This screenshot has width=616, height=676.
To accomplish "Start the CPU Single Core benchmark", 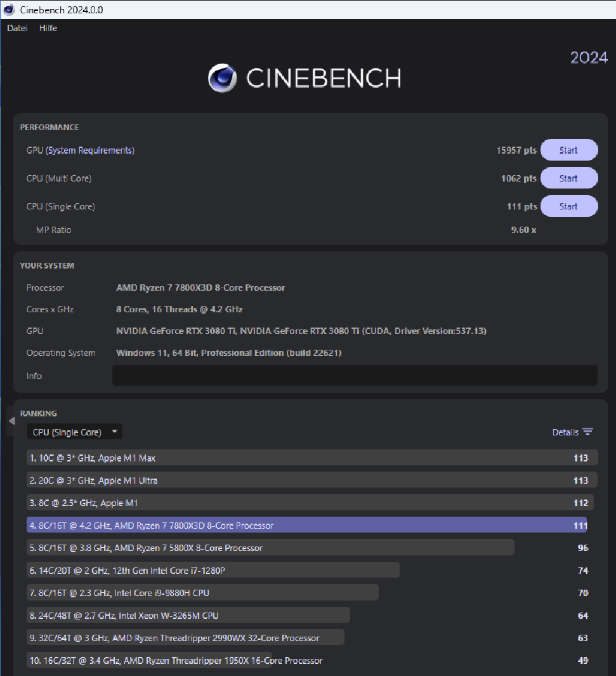I will point(569,206).
